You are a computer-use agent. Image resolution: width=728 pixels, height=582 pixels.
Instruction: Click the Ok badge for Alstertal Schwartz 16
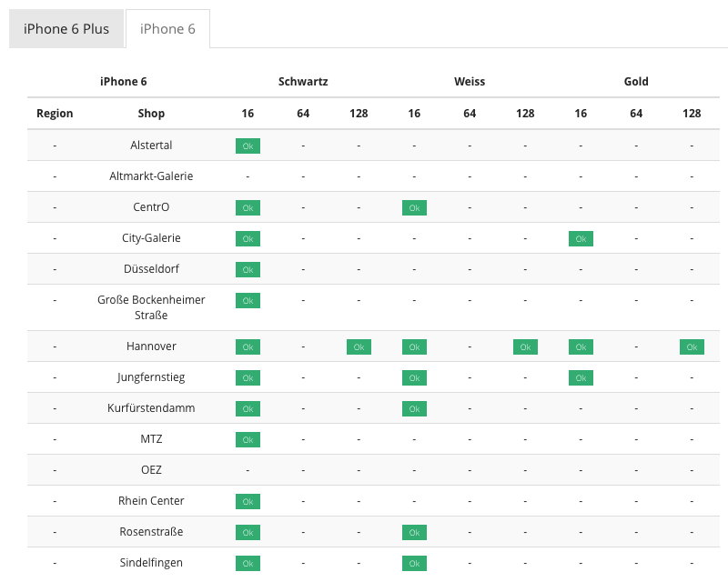(248, 145)
